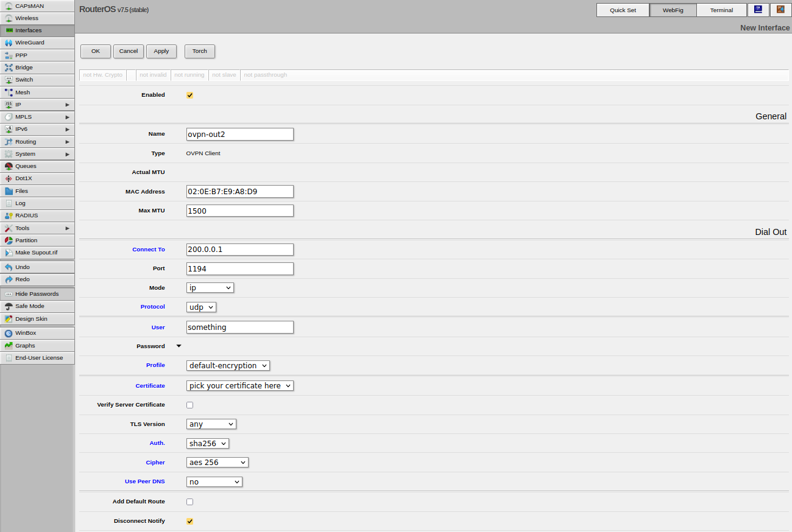The height and width of the screenshot is (532, 792).
Task: Click the Connect To label link
Action: tap(149, 250)
